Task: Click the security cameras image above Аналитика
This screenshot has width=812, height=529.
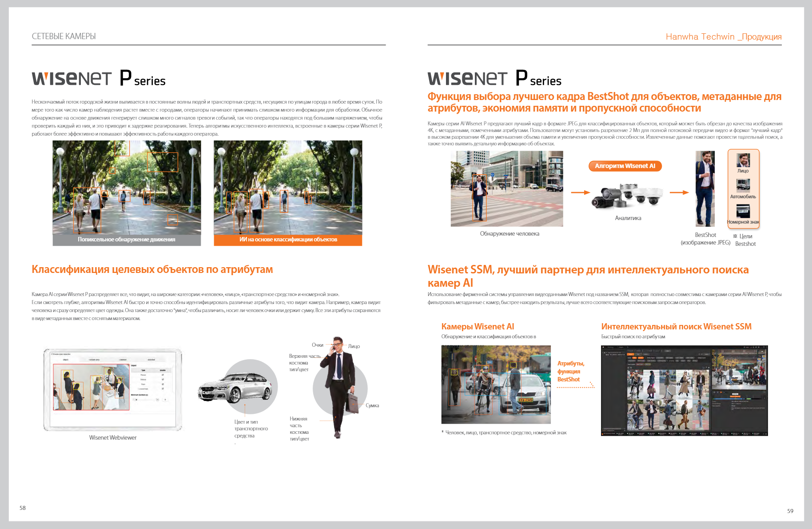Action: 627,196
